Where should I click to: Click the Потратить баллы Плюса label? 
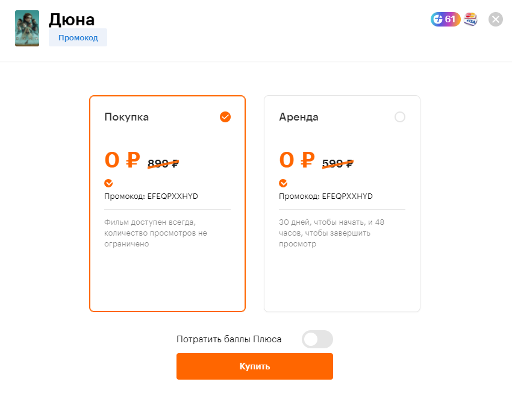229,339
